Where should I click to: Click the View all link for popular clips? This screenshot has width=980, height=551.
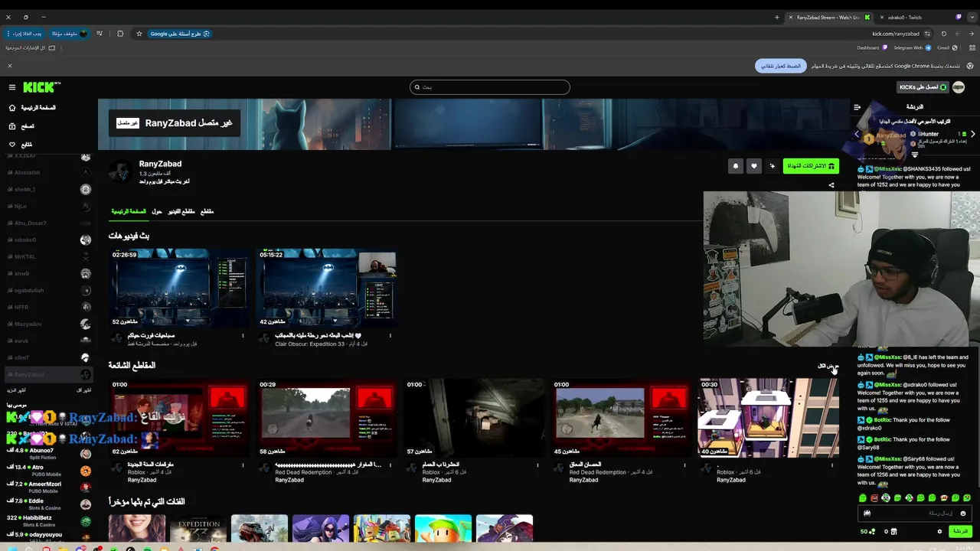[x=828, y=366]
